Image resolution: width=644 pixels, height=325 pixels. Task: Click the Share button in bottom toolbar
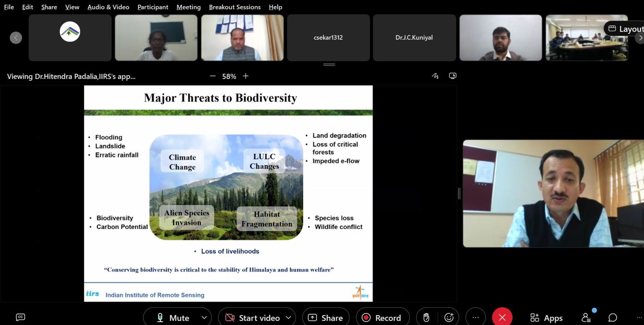(325, 318)
